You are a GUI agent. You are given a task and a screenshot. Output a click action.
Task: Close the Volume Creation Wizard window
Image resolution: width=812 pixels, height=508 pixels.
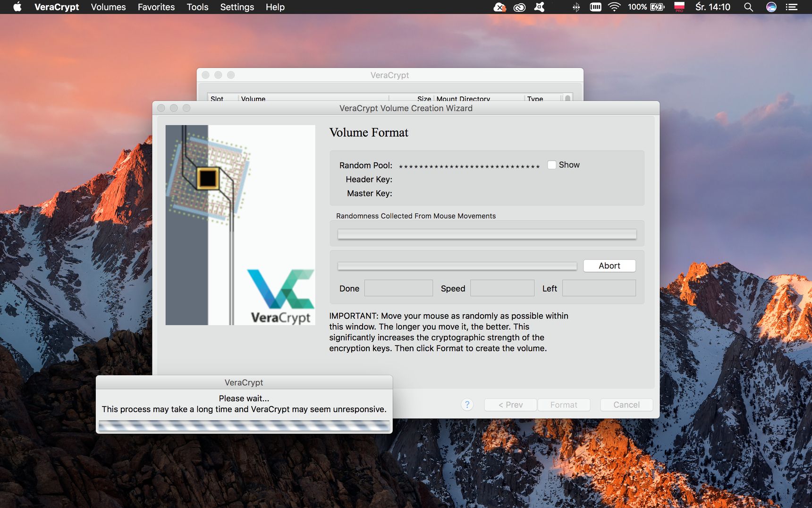[161, 108]
